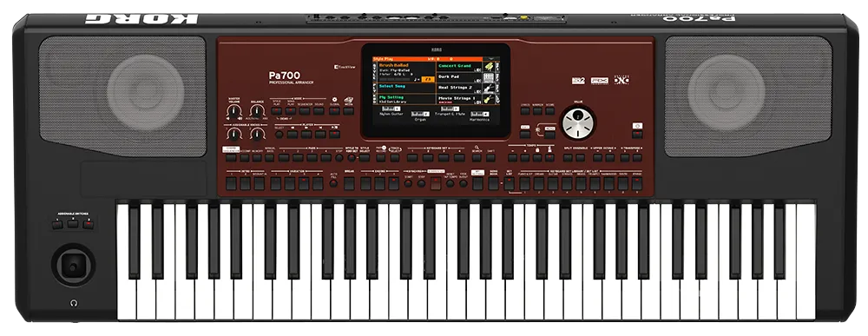Enable SYNCHRO STOP
The image size is (868, 336).
[x=421, y=183]
